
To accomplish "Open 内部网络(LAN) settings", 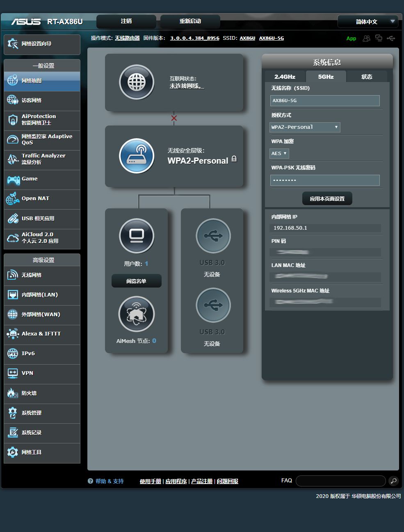I will (42, 295).
